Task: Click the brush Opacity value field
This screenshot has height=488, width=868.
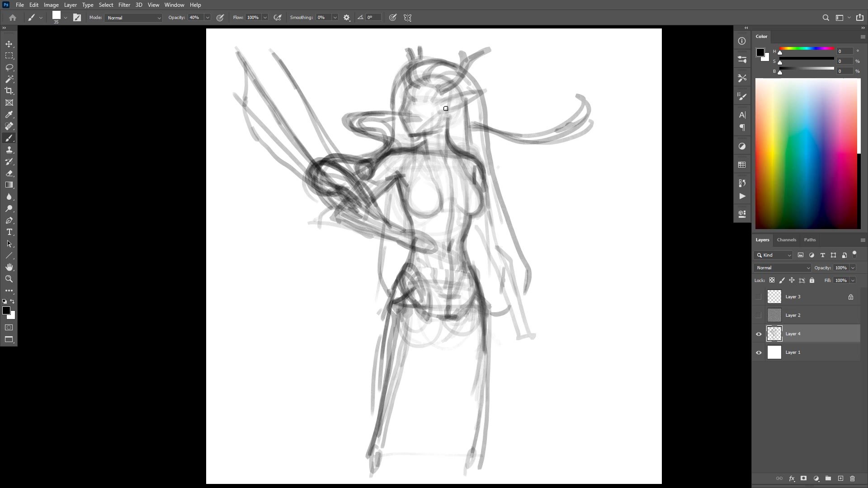Action: 195,18
